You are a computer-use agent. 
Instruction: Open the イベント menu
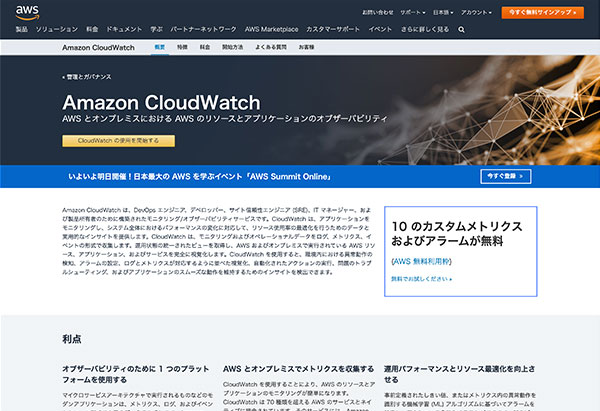point(380,29)
